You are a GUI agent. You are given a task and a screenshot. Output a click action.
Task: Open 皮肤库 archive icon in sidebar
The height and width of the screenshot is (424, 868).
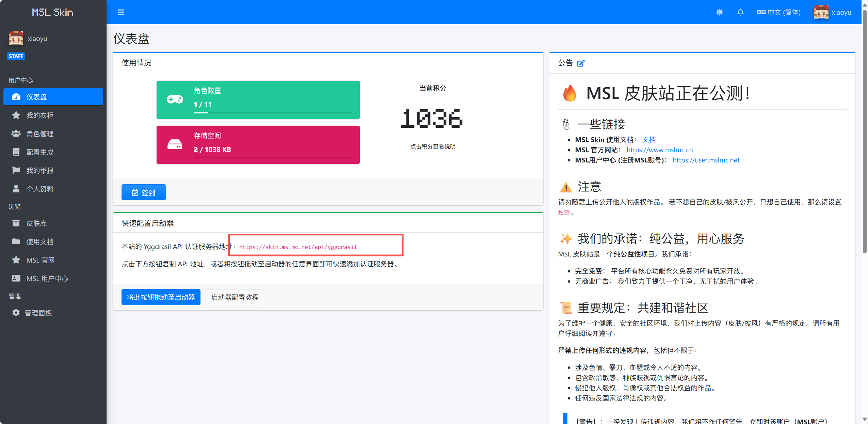16,223
